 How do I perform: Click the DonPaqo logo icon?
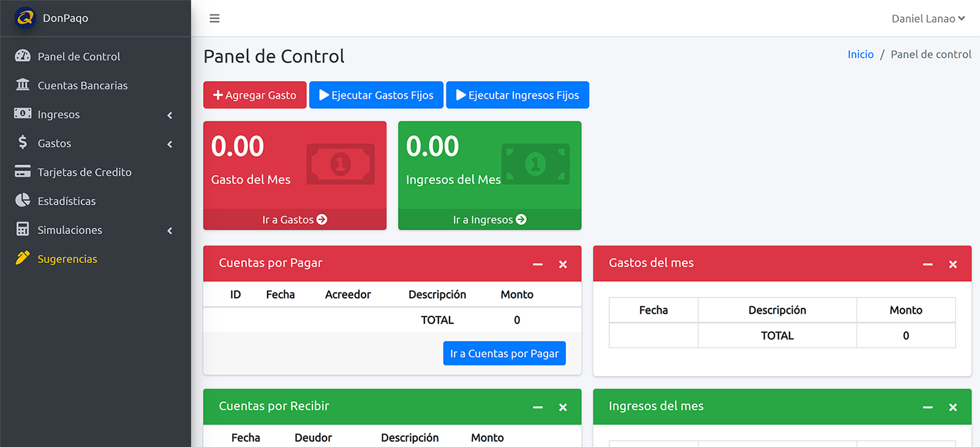coord(25,18)
